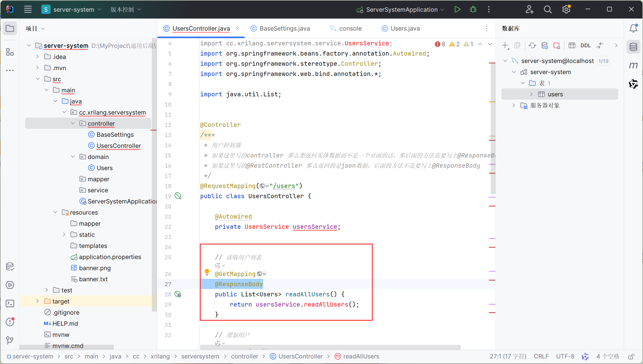Expand the target folder
Image resolution: width=643 pixels, height=364 pixels.
coord(37,301)
